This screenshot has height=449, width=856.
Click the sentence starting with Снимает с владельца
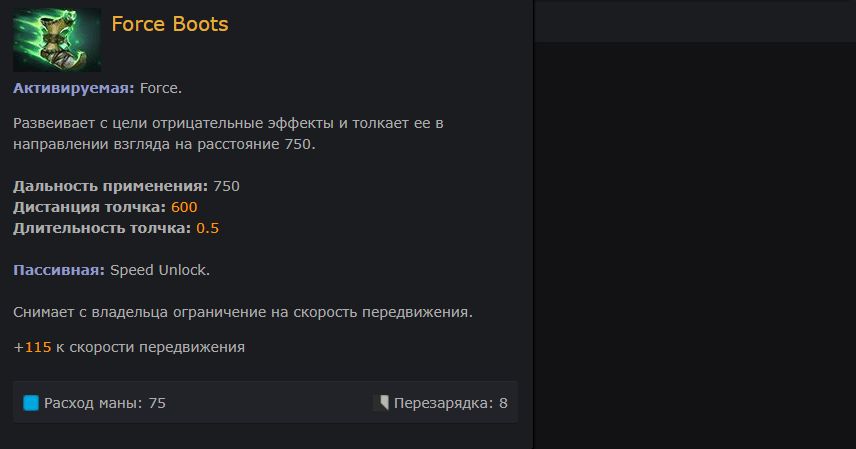point(243,312)
